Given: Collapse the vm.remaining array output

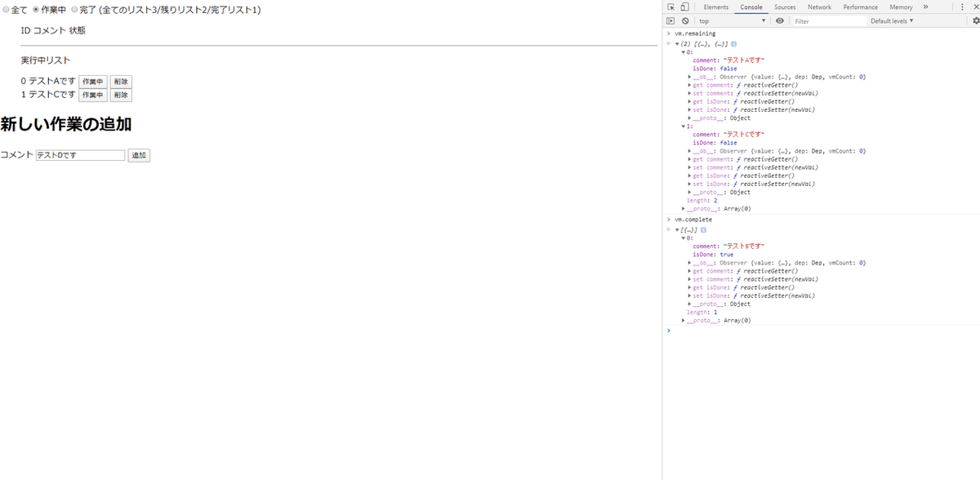Looking at the screenshot, I should 677,43.
